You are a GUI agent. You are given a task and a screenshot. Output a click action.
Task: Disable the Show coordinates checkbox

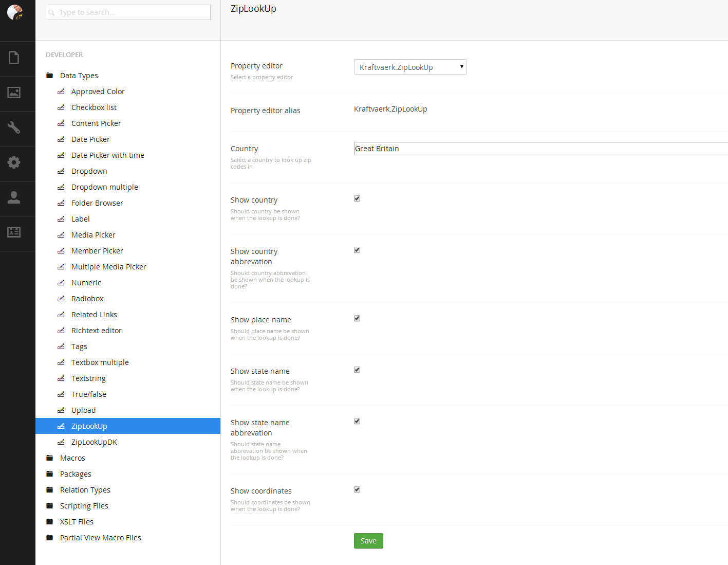point(357,489)
